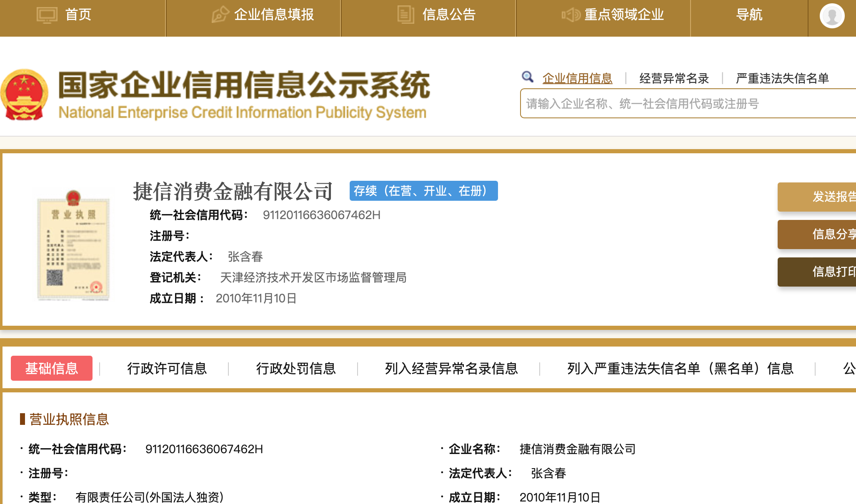The image size is (856, 504).
Task: Click company type 有限责任公司(外国法人独资)
Action: tap(150, 497)
